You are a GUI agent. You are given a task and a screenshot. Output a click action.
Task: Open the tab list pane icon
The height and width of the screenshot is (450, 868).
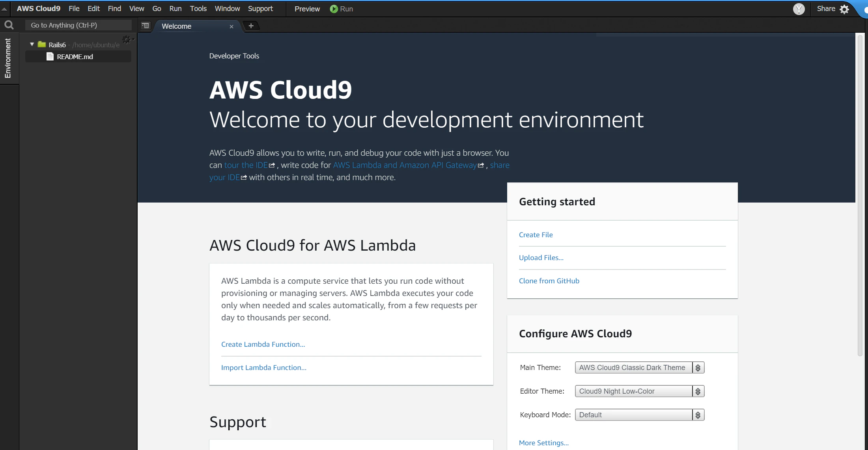pos(146,26)
